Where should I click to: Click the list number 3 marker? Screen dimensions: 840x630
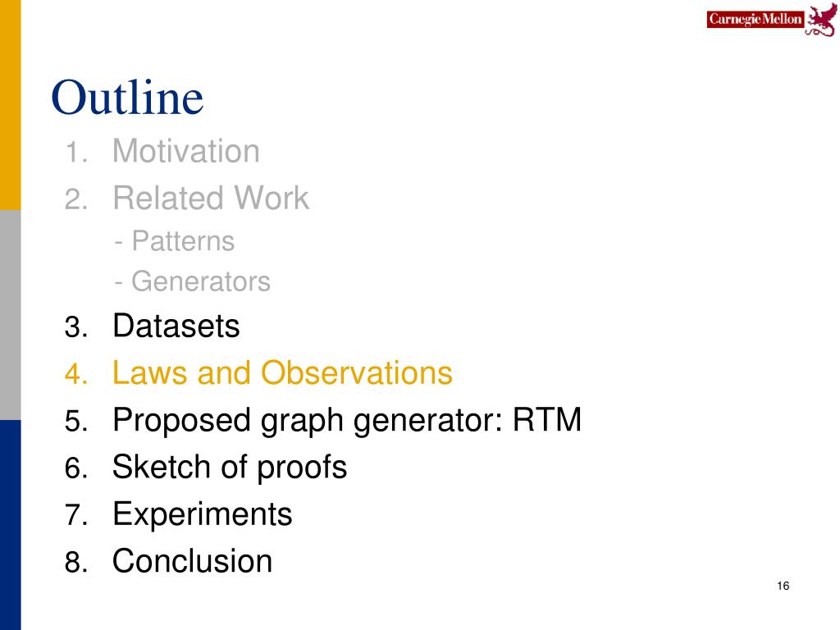click(x=76, y=326)
